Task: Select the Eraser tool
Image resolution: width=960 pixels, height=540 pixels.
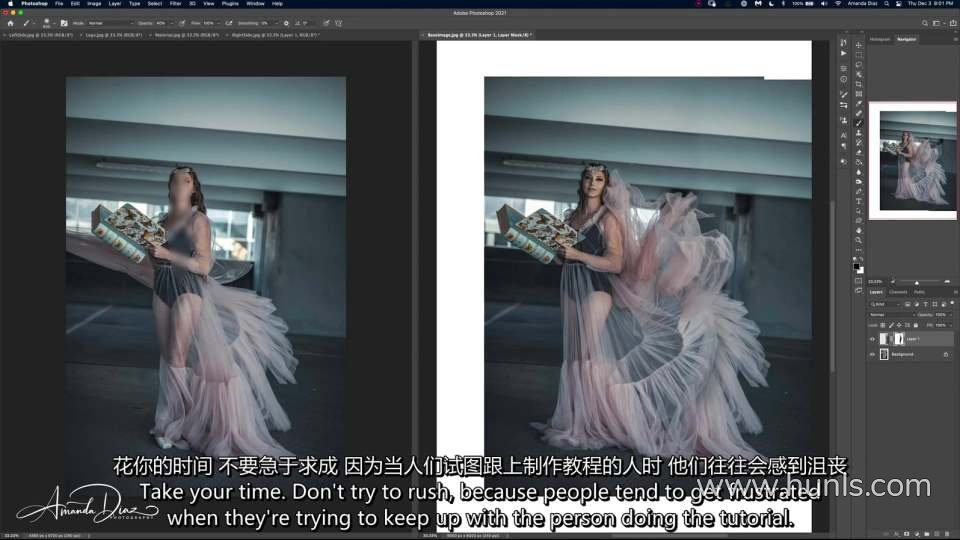Action: coord(858,152)
